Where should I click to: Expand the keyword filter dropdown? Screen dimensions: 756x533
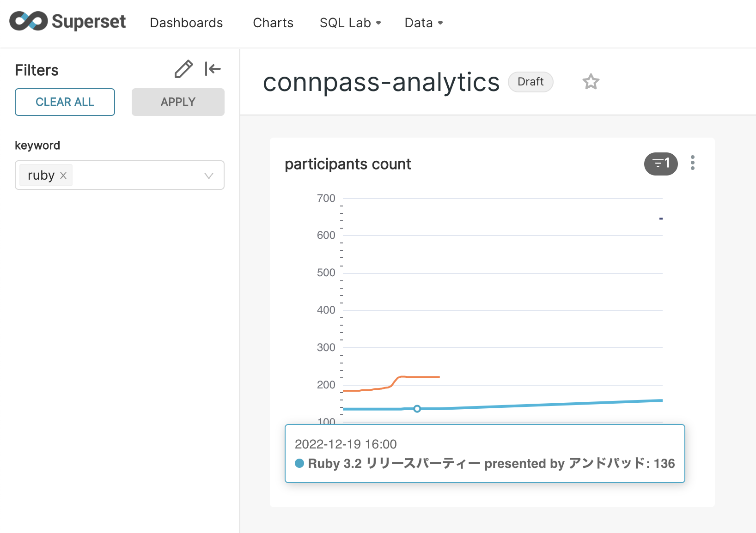208,176
